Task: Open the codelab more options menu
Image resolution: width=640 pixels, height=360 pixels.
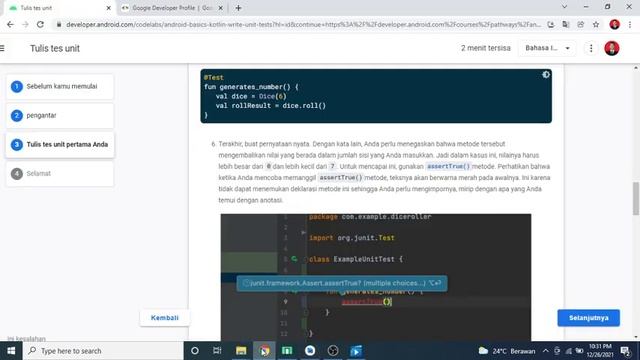Action: click(x=591, y=48)
